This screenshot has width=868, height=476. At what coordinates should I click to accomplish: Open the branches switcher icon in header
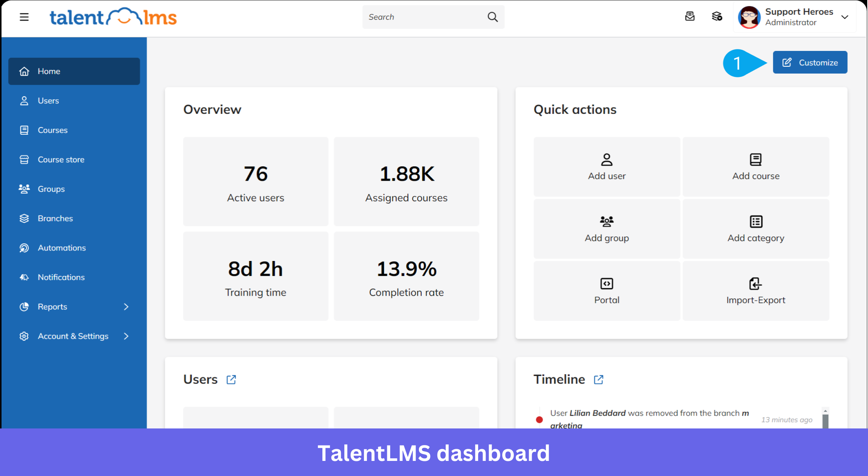click(717, 17)
